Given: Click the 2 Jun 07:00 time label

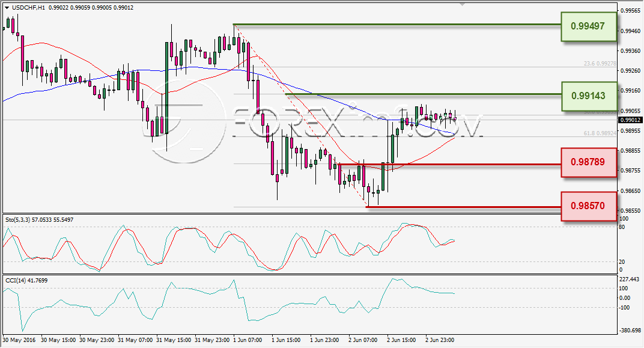Looking at the screenshot, I should point(363,340).
